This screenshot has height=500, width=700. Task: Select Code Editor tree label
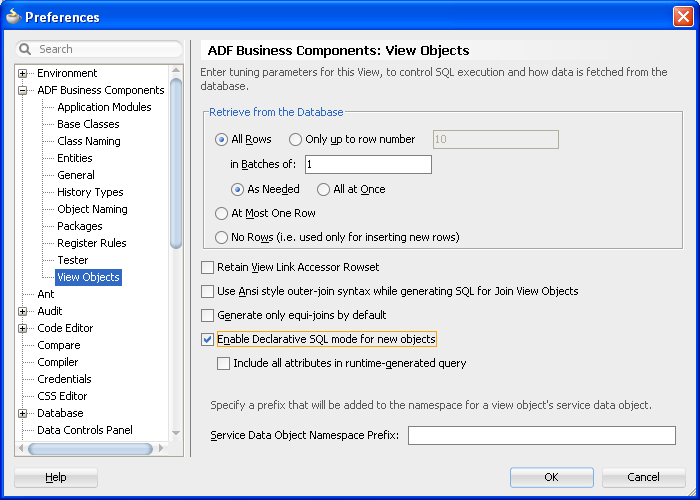[65, 328]
